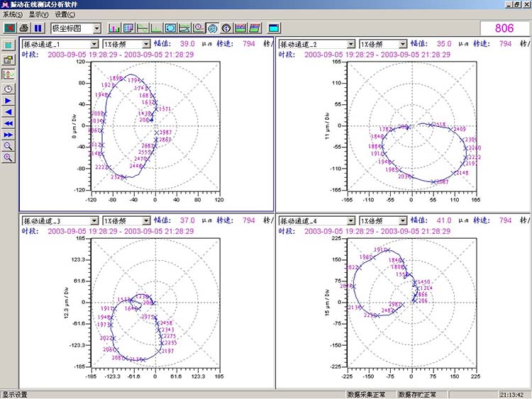This screenshot has width=532, height=399.
Task: Click the 806 speed readout field
Action: pyautogui.click(x=504, y=28)
